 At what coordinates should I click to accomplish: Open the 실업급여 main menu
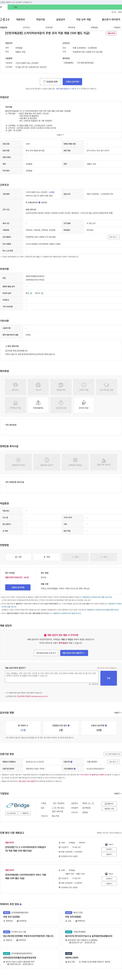click(x=60, y=19)
